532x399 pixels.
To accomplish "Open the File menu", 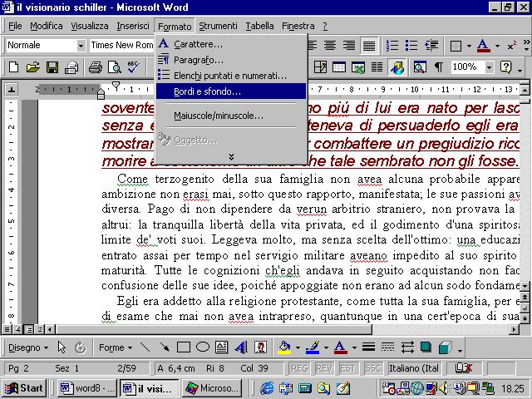I will tap(15, 26).
